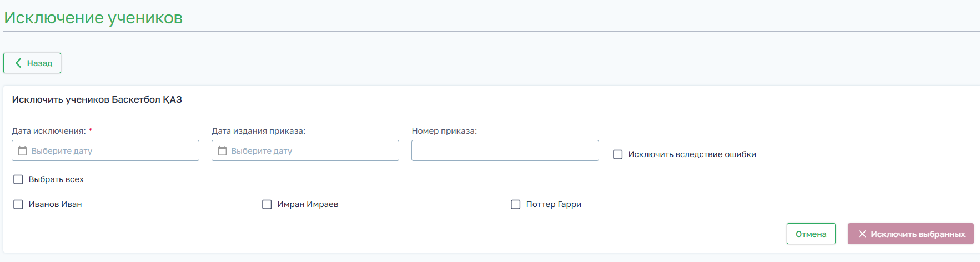The height and width of the screenshot is (262, 980).
Task: Click calendar icon in exclusion date field
Action: 23,151
